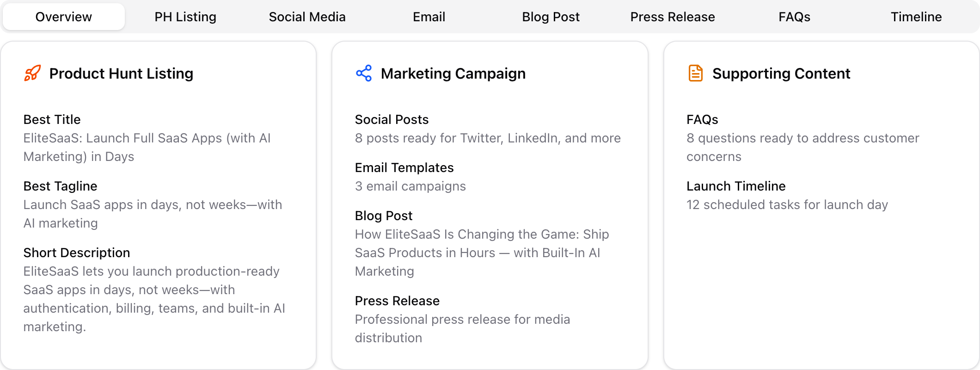
Task: Click the Short Description label
Action: pos(77,253)
